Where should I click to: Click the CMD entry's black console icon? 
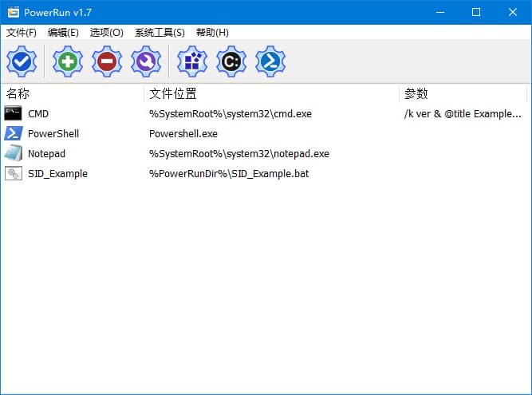(14, 113)
